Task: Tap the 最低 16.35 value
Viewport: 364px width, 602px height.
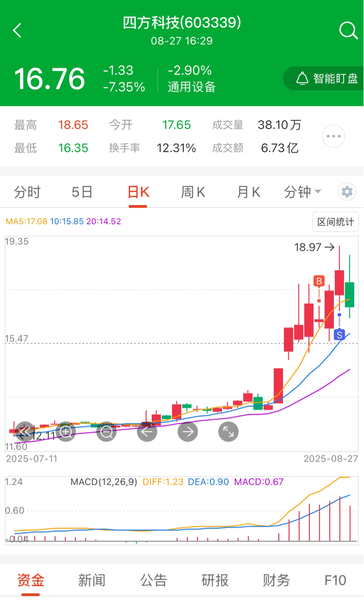Action: pyautogui.click(x=73, y=148)
